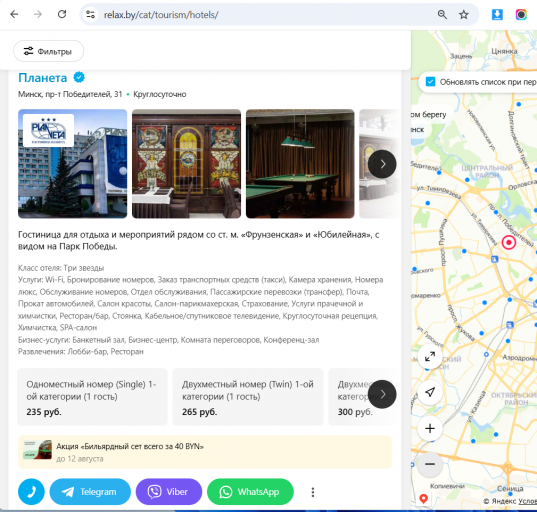Click the zoom magnifier icon in the address bar
This screenshot has width=537, height=512.
point(442,15)
